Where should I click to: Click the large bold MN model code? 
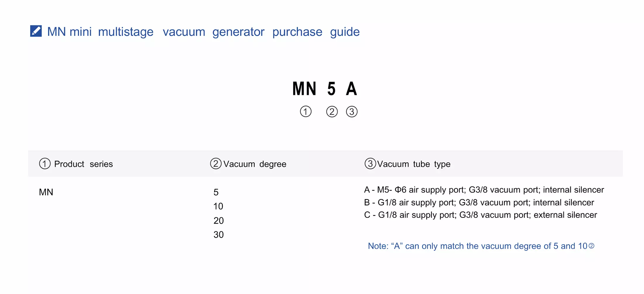click(x=304, y=88)
